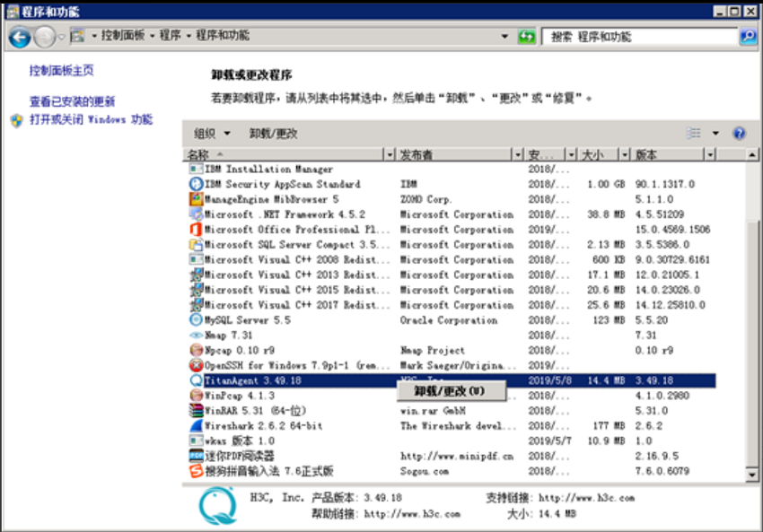Select the Microsoft .NET Framework 4.5.2 icon
The image size is (763, 532).
tap(196, 214)
